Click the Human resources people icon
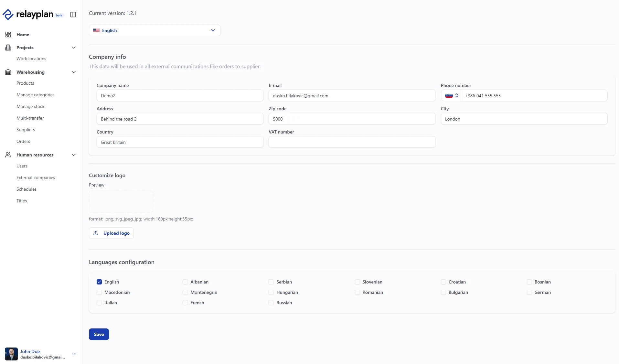This screenshot has height=364, width=619. coord(8,155)
